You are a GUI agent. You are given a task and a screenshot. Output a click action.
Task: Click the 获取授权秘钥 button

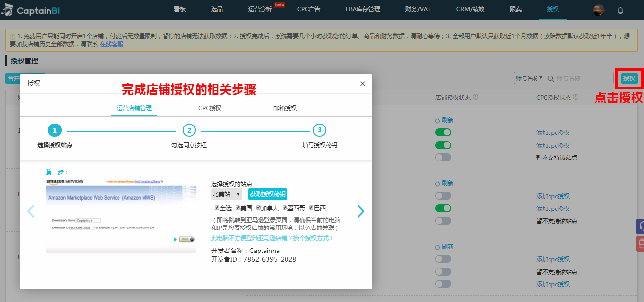(268, 194)
